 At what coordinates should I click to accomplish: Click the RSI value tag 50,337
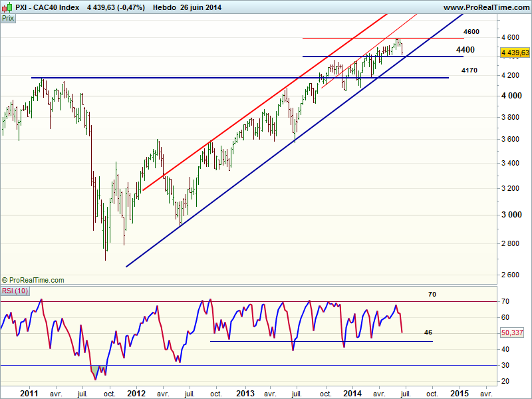point(514,332)
